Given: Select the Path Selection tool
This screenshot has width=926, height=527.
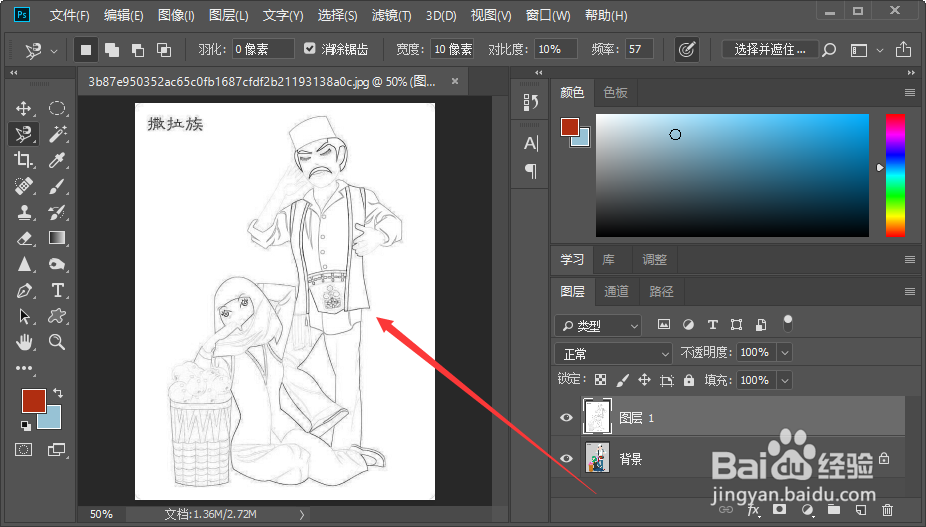Looking at the screenshot, I should click(24, 316).
